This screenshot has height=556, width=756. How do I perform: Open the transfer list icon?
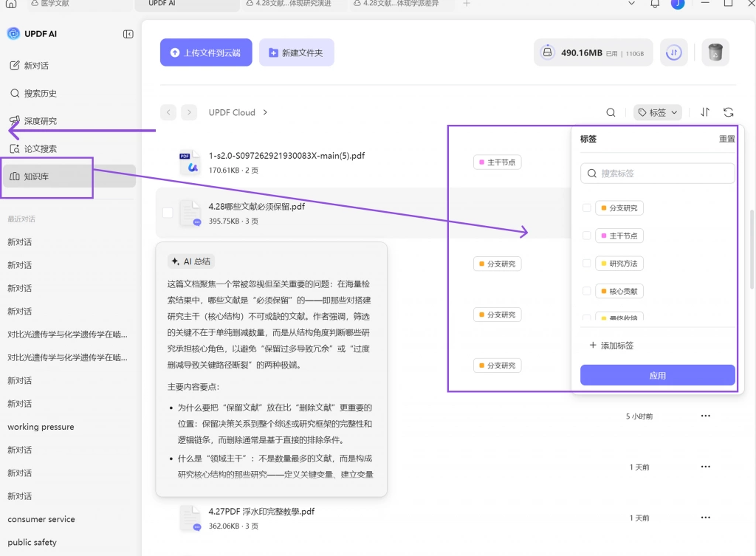point(673,52)
